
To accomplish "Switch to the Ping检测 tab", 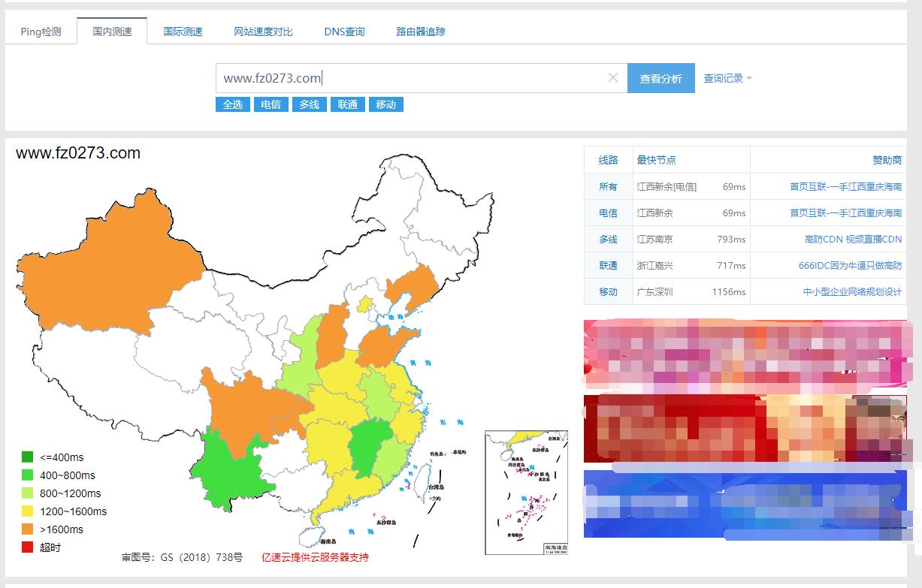I will (x=41, y=32).
